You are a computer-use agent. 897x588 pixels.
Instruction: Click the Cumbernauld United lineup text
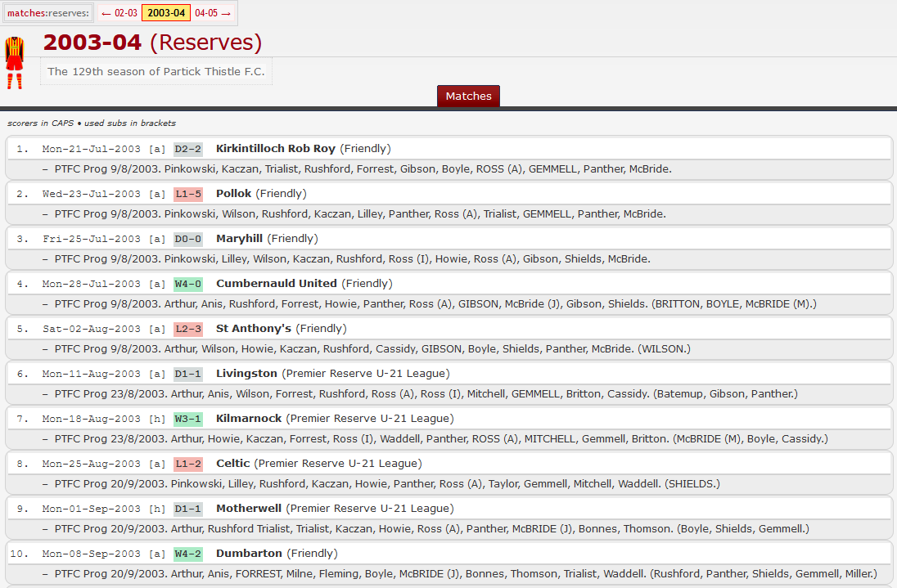click(x=435, y=304)
